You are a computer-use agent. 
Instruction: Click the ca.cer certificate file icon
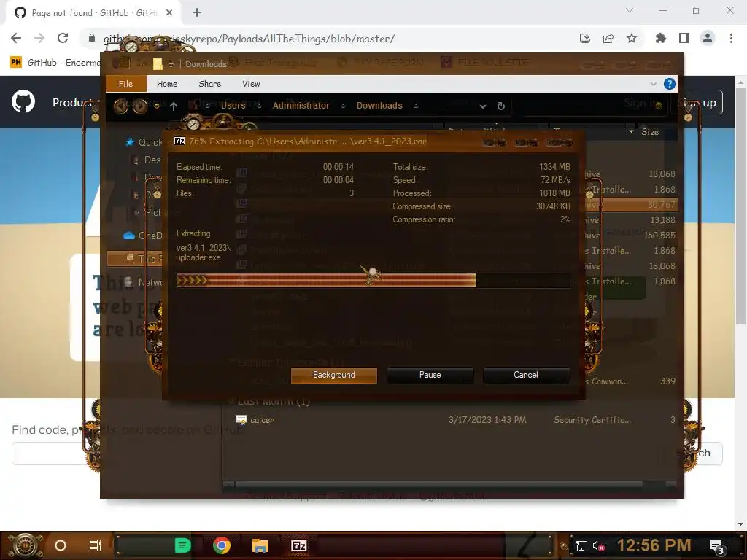click(x=241, y=420)
